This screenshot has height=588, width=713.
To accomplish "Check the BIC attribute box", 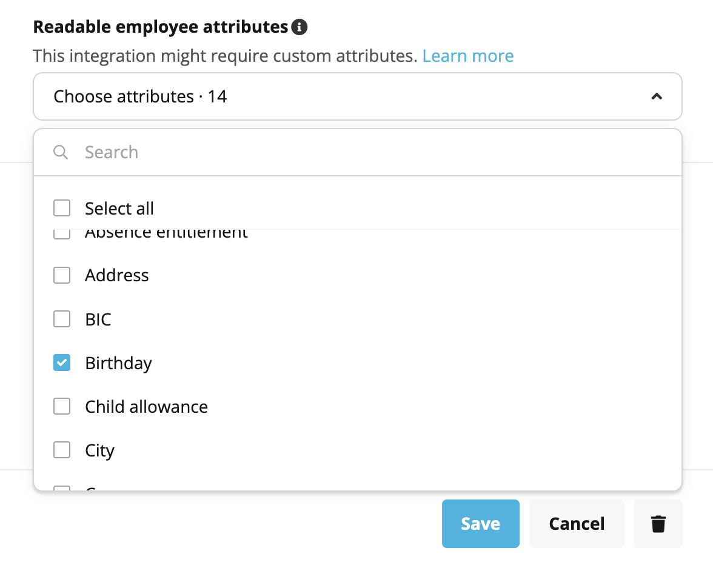I will pyautogui.click(x=62, y=319).
